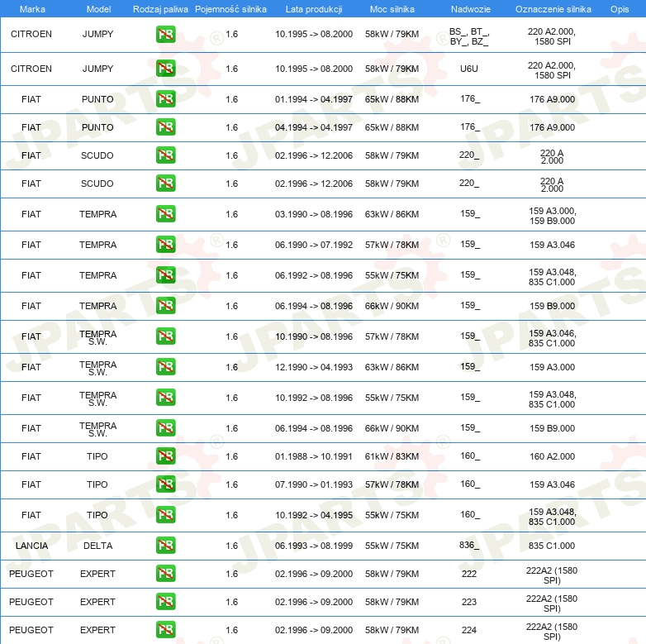The image size is (646, 644).
Task: Click fuel icon for Fiat Tipo 01.1988 row
Action: click(165, 456)
